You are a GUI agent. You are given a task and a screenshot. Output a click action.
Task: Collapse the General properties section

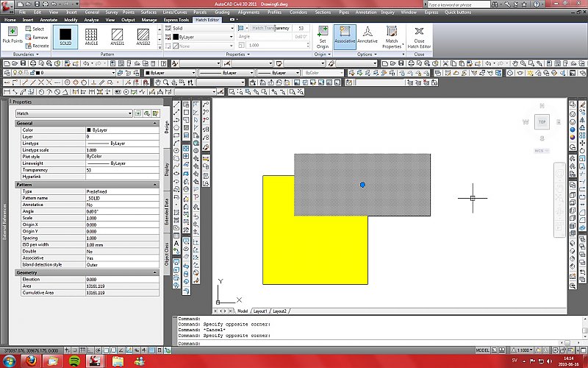tap(155, 123)
